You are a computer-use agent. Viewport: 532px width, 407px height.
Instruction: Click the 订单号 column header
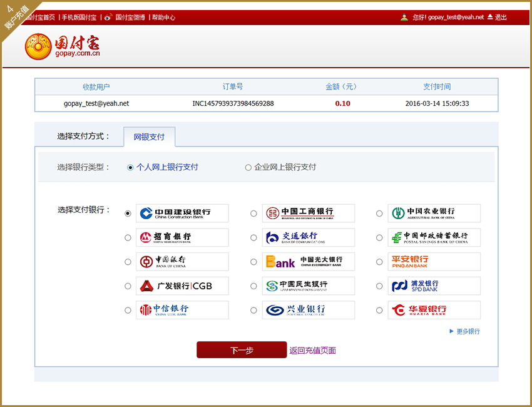[233, 86]
